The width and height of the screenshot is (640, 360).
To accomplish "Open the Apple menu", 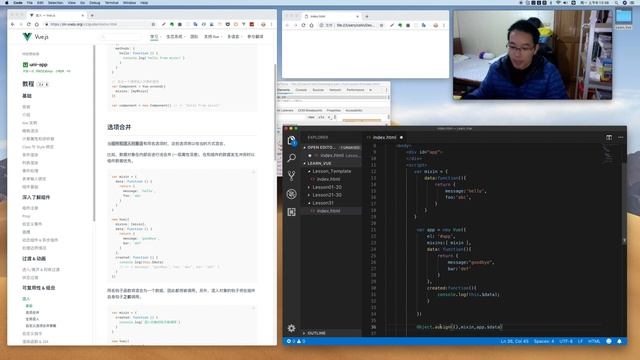I will click(7, 2).
